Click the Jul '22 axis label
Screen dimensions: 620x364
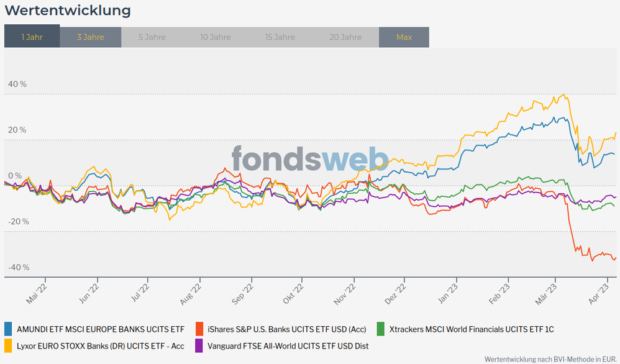click(140, 293)
